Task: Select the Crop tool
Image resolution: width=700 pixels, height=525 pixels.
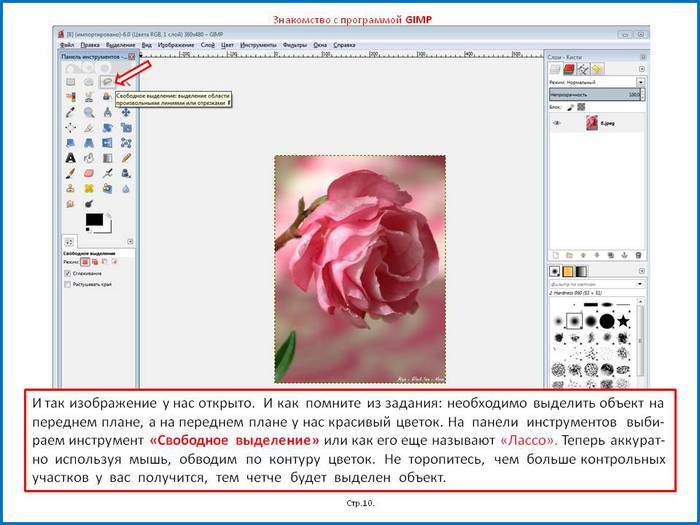Action: pyautogui.click(x=89, y=128)
